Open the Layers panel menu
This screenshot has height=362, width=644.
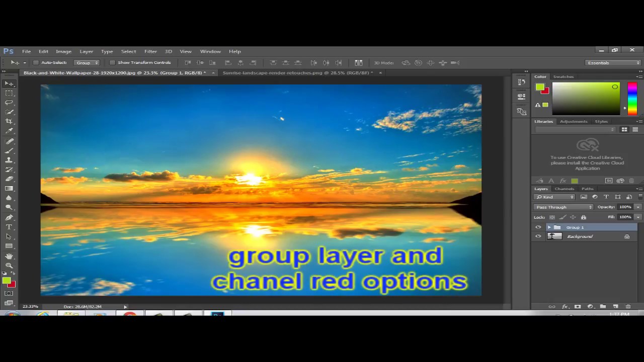point(639,189)
